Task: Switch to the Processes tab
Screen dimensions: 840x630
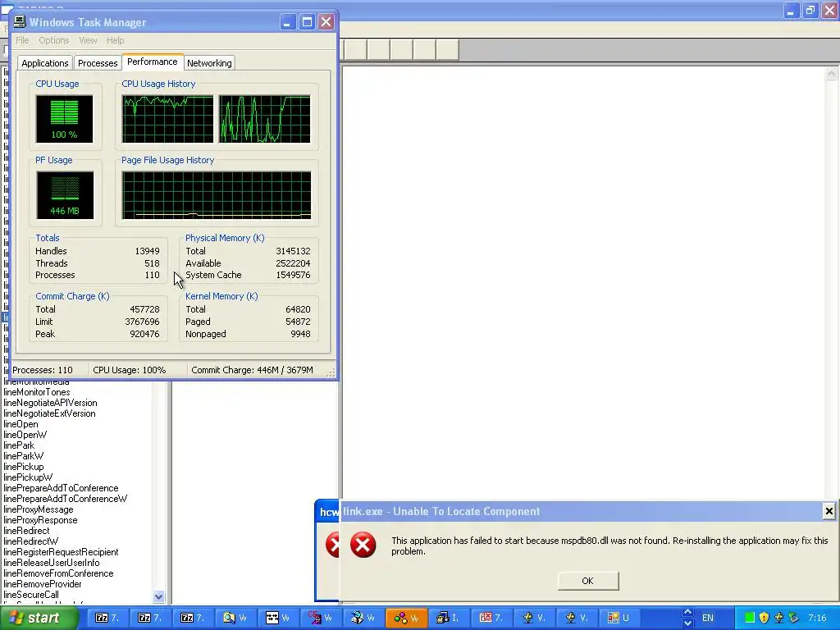Action: (98, 63)
